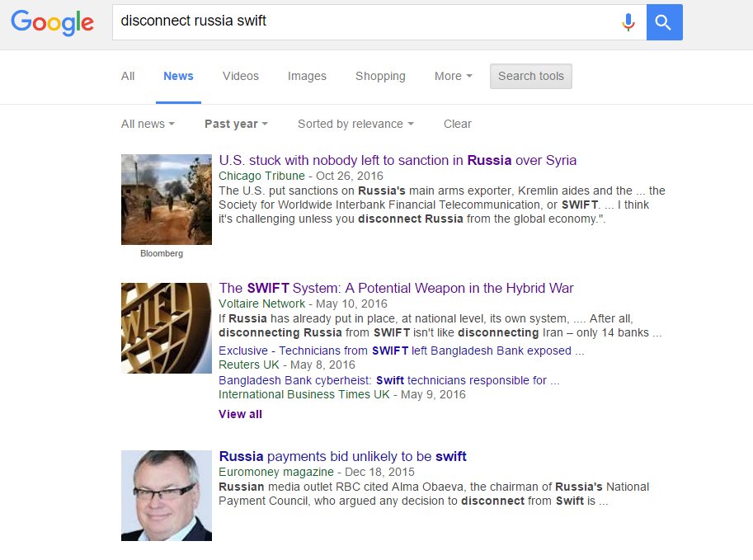Open 'Bangladesh Bank cyberheist' article link
753x560 pixels.
point(389,380)
